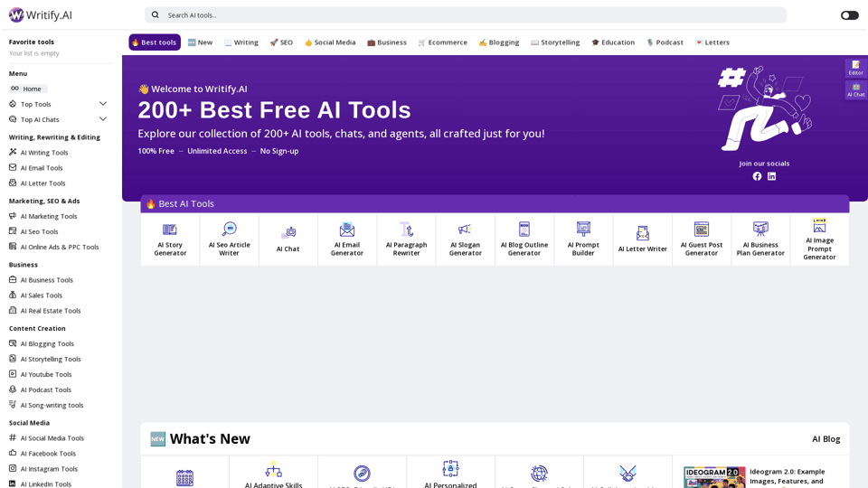Screen dimensions: 868x488
Task: Switch to the Writing tab
Action: click(x=241, y=42)
